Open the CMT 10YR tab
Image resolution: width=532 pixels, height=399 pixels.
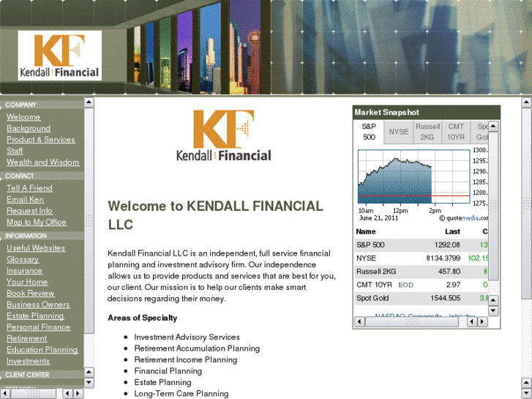pyautogui.click(x=456, y=132)
